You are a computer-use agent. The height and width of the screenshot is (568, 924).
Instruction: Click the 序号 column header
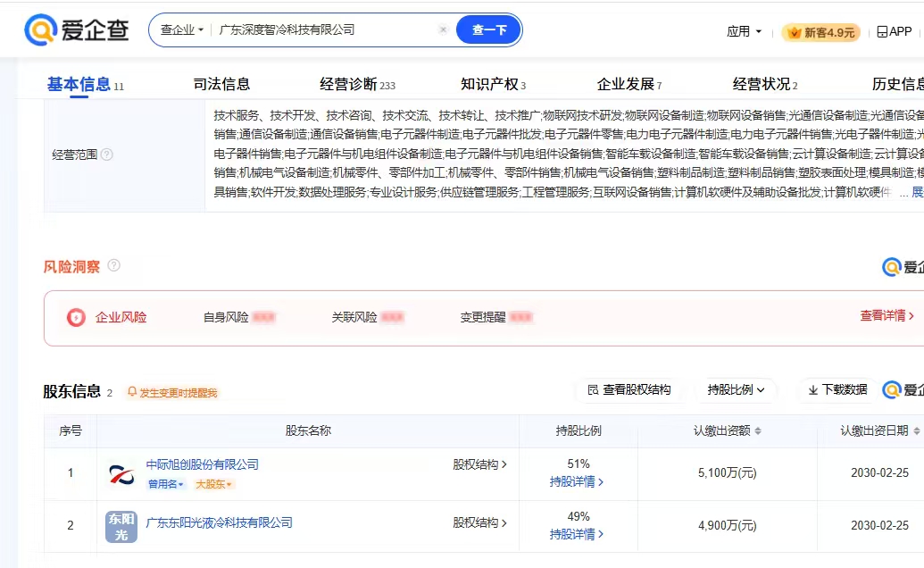[71, 430]
